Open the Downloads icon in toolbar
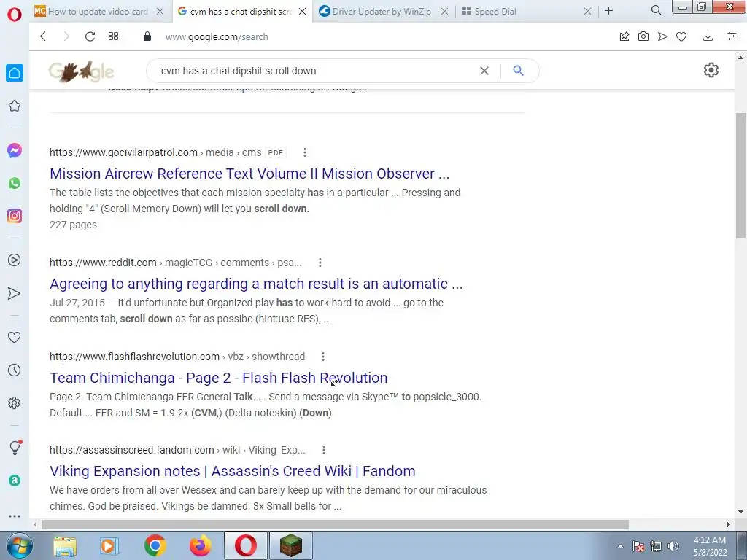Image resolution: width=747 pixels, height=560 pixels. [708, 36]
